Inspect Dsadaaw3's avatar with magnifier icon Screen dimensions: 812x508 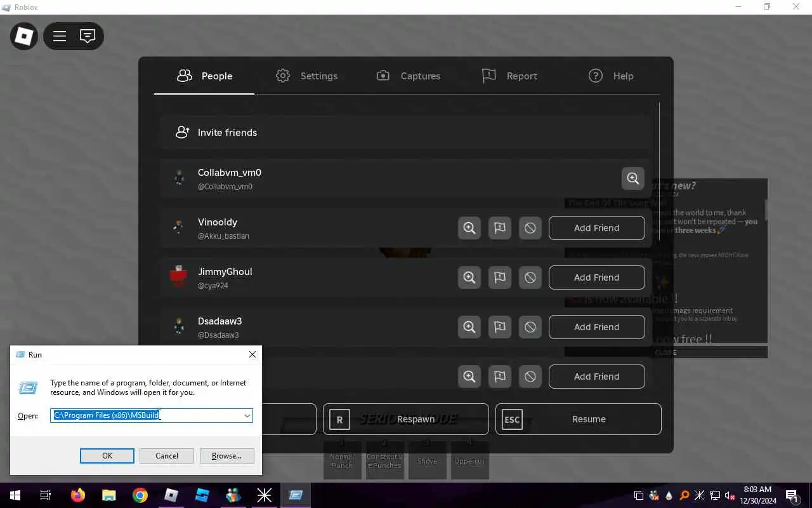tap(469, 327)
